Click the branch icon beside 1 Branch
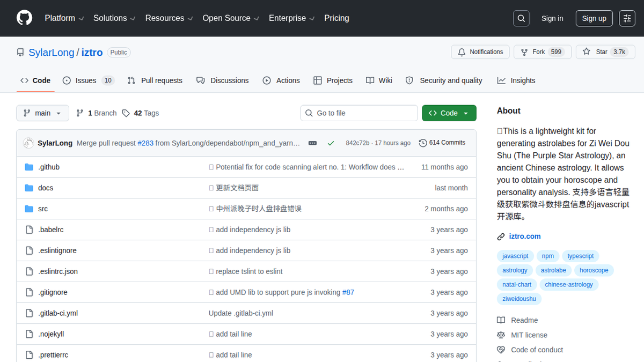Image resolution: width=644 pixels, height=362 pixels. 80,113
